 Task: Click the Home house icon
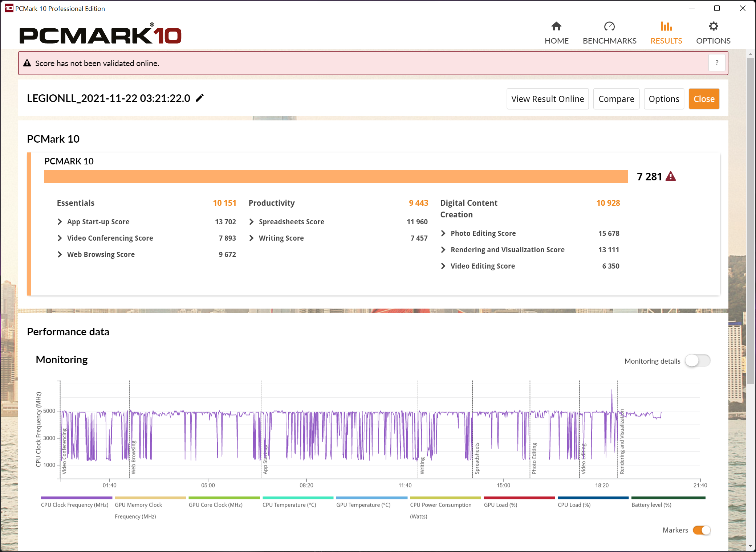point(556,26)
